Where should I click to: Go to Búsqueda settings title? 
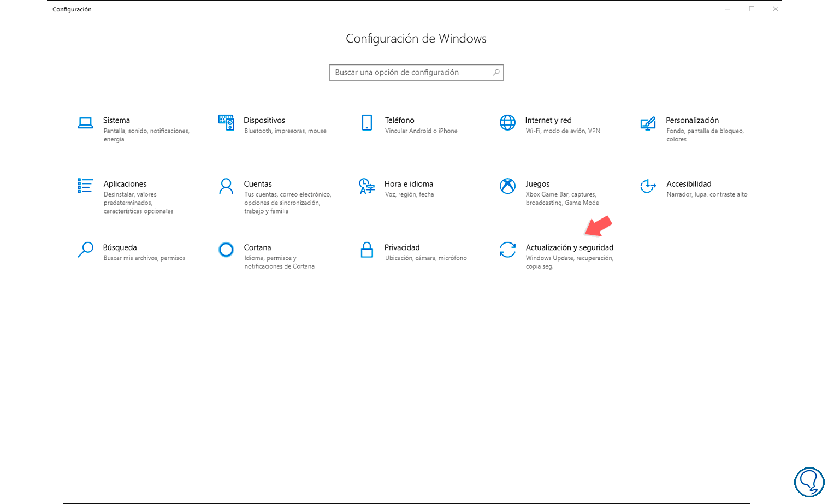point(120,247)
